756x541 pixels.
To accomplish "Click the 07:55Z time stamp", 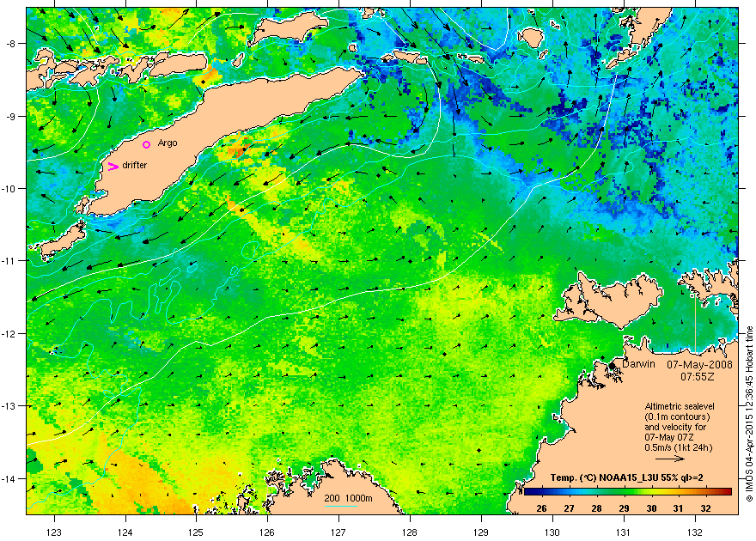I will (x=697, y=377).
